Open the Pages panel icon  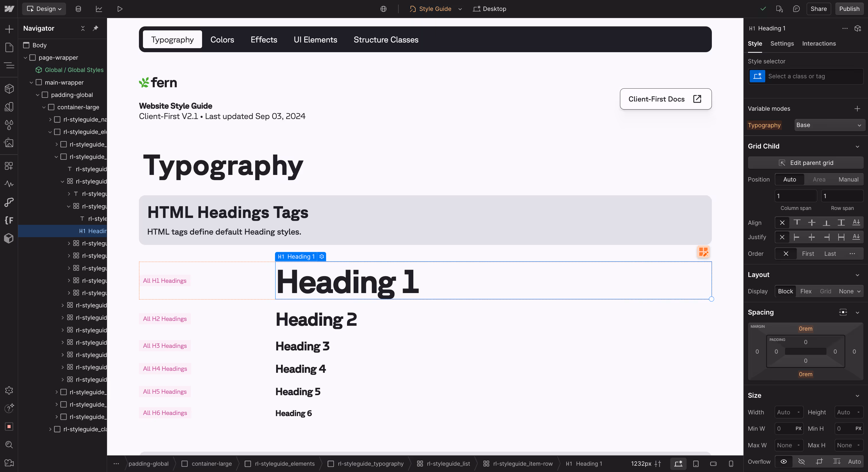[x=9, y=47]
